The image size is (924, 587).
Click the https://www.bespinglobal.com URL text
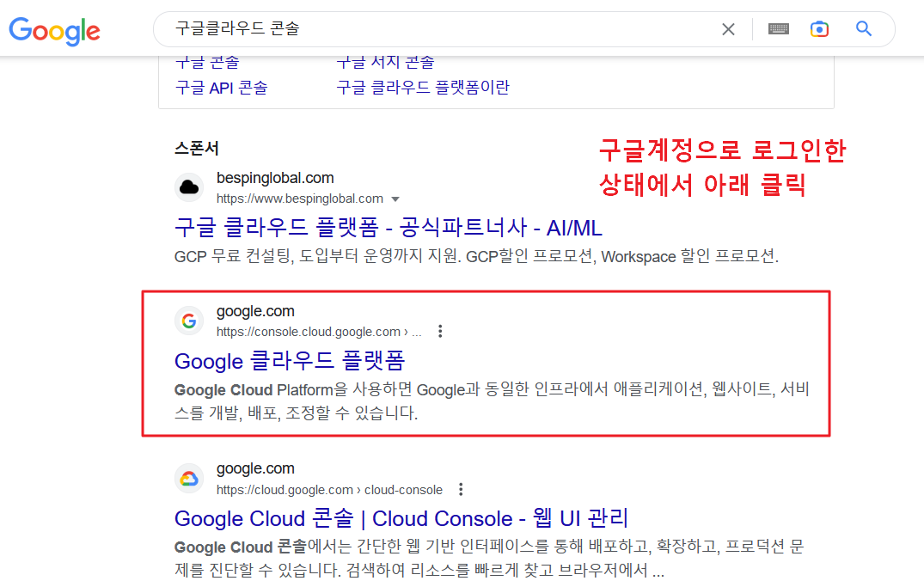(x=299, y=199)
